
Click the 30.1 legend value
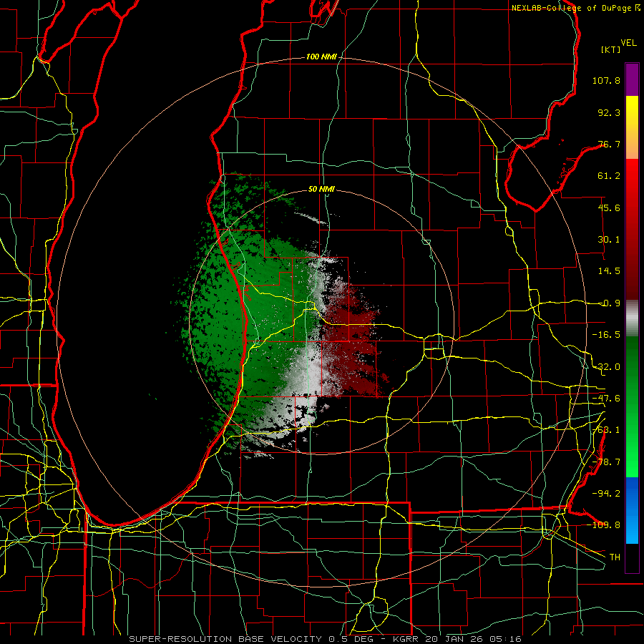click(609, 240)
